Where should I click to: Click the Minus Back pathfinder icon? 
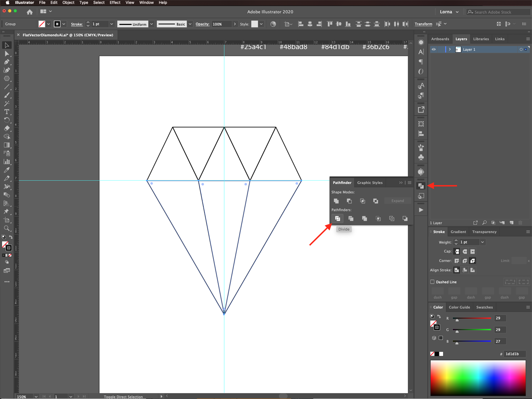[405, 219]
